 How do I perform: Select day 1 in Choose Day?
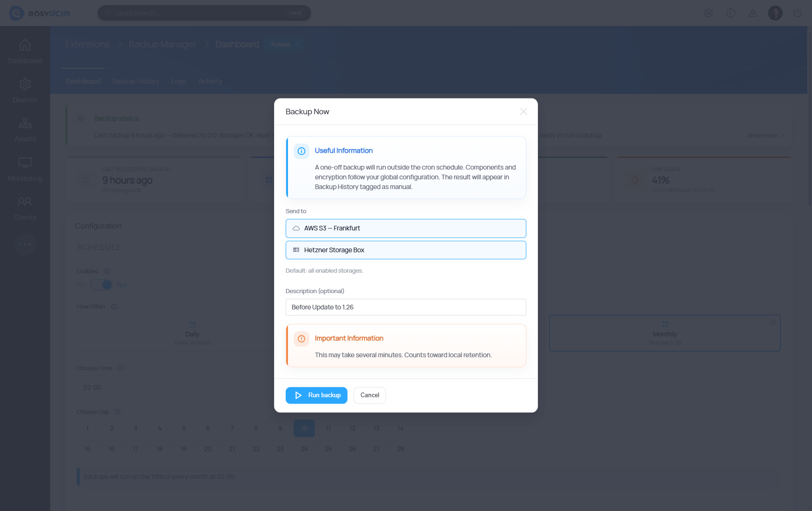(87, 428)
